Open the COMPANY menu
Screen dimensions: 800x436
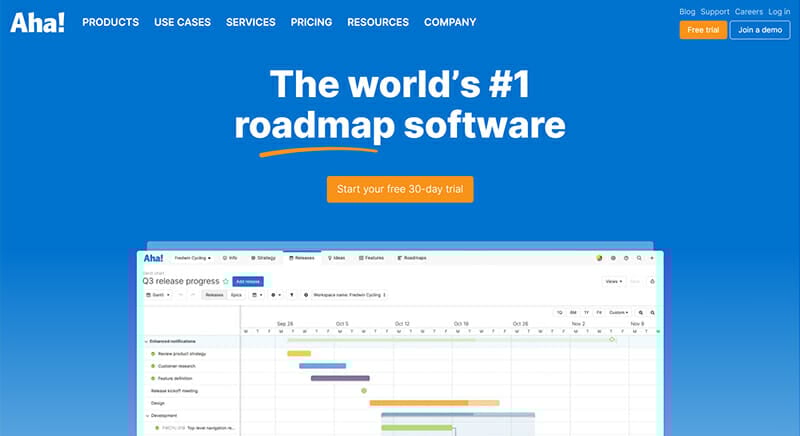click(x=450, y=22)
